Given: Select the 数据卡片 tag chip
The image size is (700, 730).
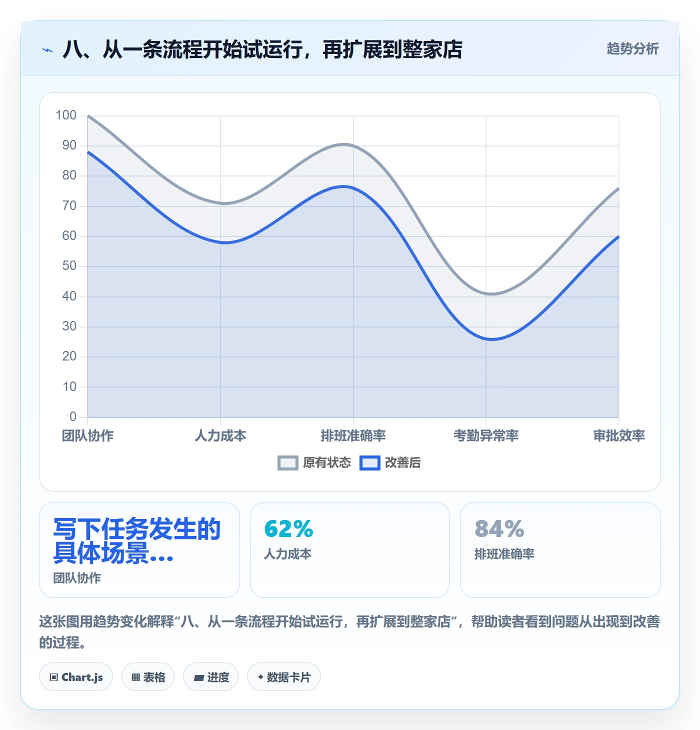Looking at the screenshot, I should [x=284, y=677].
